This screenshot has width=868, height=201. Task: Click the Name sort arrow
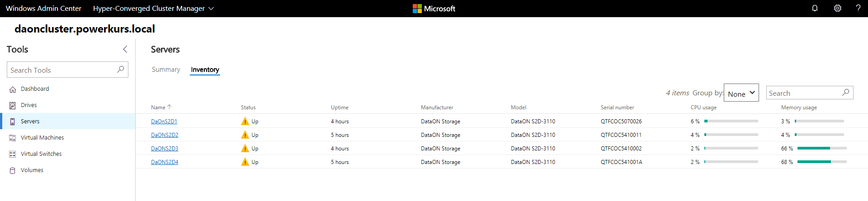[170, 107]
